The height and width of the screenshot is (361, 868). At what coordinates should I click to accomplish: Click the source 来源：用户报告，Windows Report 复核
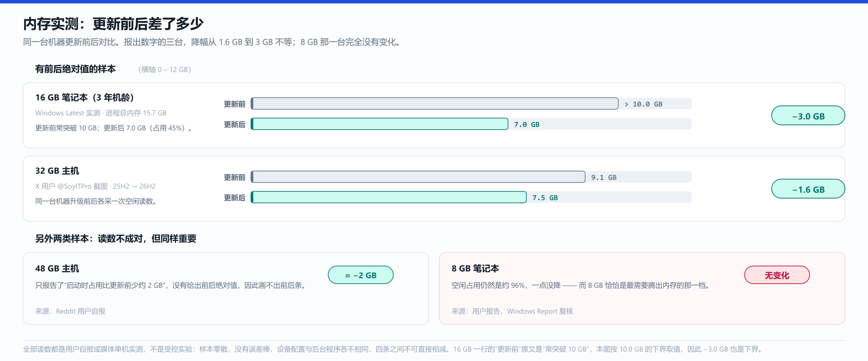click(x=512, y=311)
